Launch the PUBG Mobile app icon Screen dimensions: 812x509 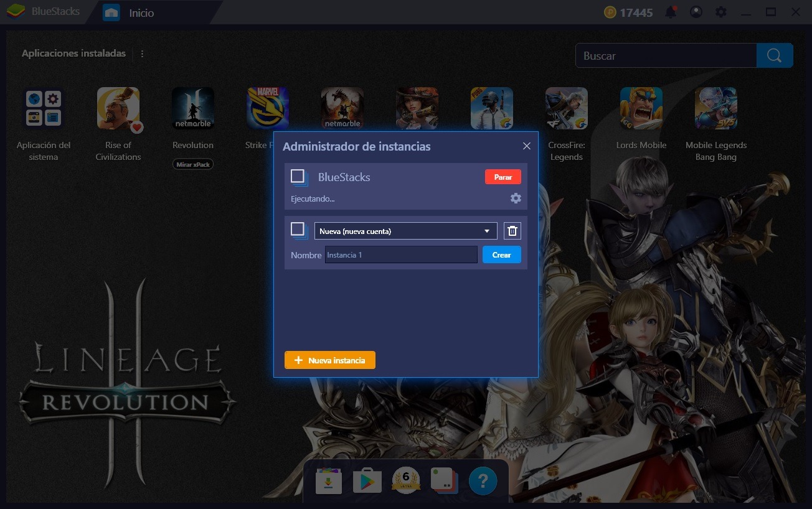point(492,108)
